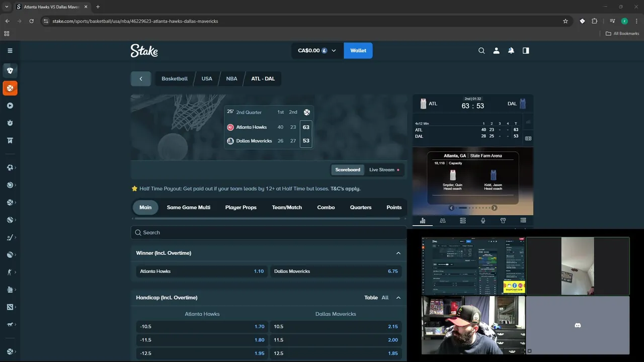Open the notifications bell in Stake header
The width and height of the screenshot is (644, 362).
click(x=511, y=50)
